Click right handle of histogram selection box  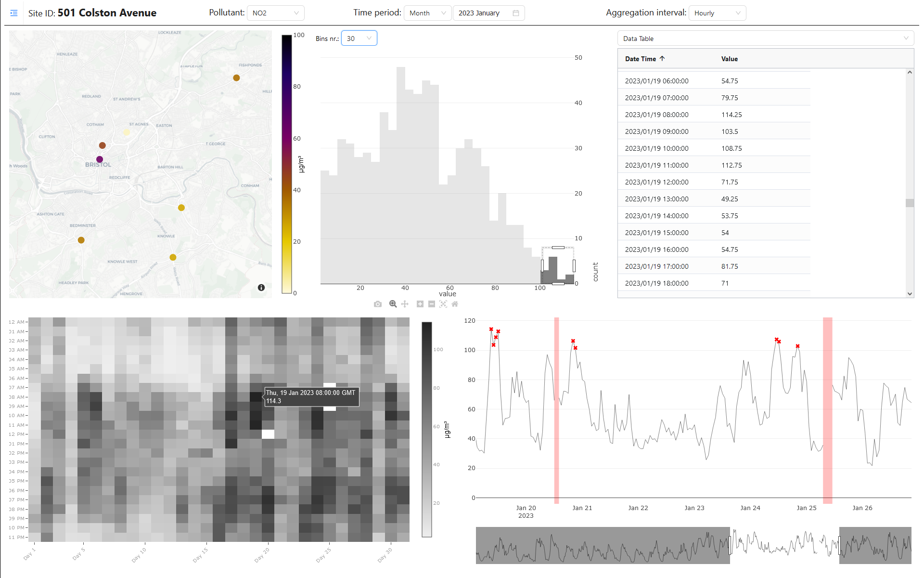(x=574, y=265)
